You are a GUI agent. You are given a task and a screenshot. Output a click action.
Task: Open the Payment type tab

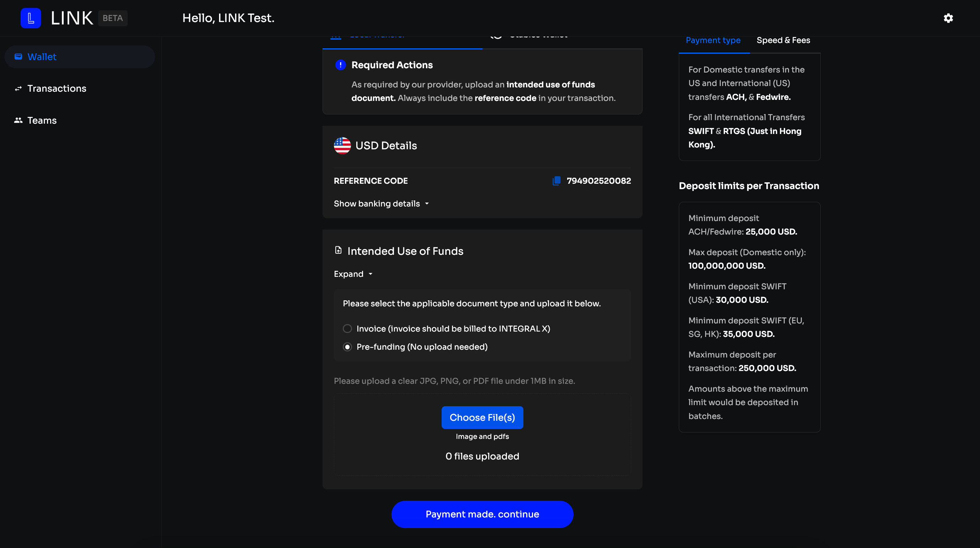[713, 40]
